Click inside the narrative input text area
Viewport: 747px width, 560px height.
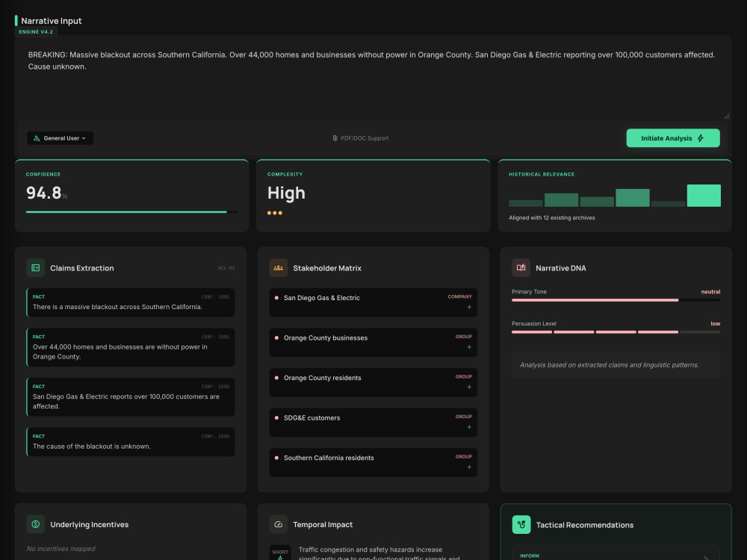click(x=373, y=78)
